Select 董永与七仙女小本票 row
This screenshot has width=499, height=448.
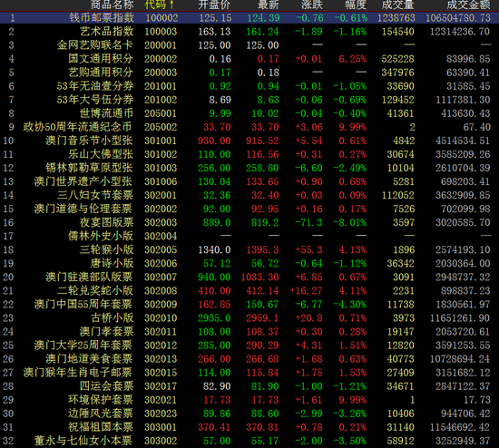(249, 441)
